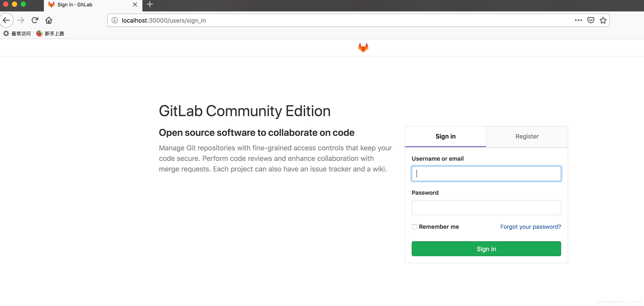Click the Username or email label

click(x=437, y=158)
